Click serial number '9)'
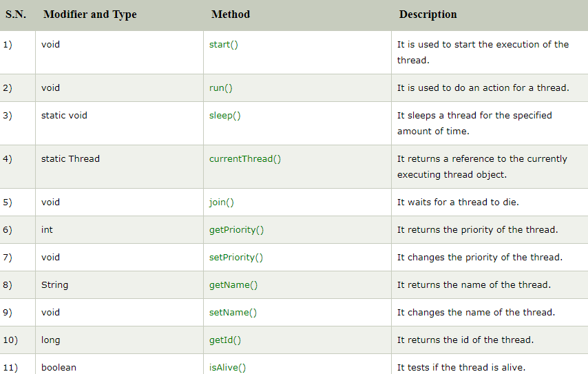The image size is (588, 374). coord(8,313)
